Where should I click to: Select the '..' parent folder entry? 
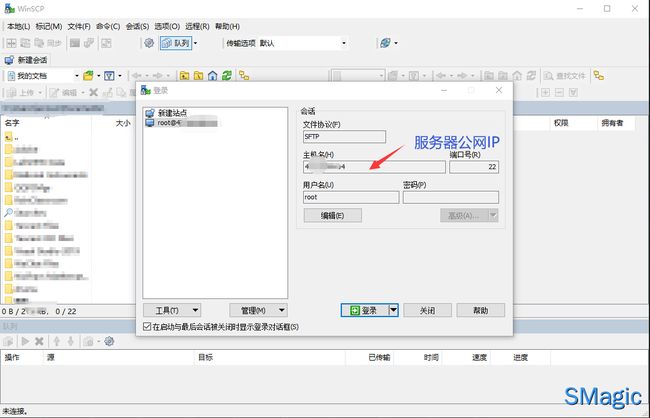(x=12, y=137)
